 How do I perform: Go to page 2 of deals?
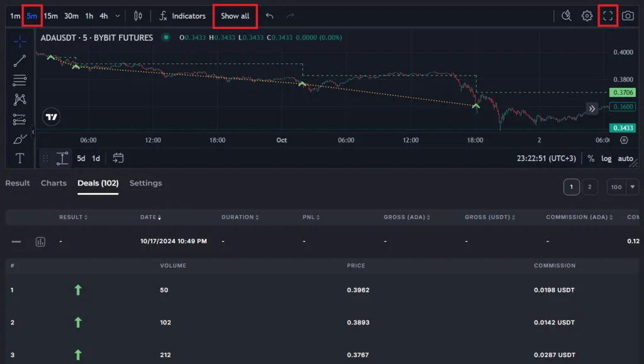coord(589,187)
